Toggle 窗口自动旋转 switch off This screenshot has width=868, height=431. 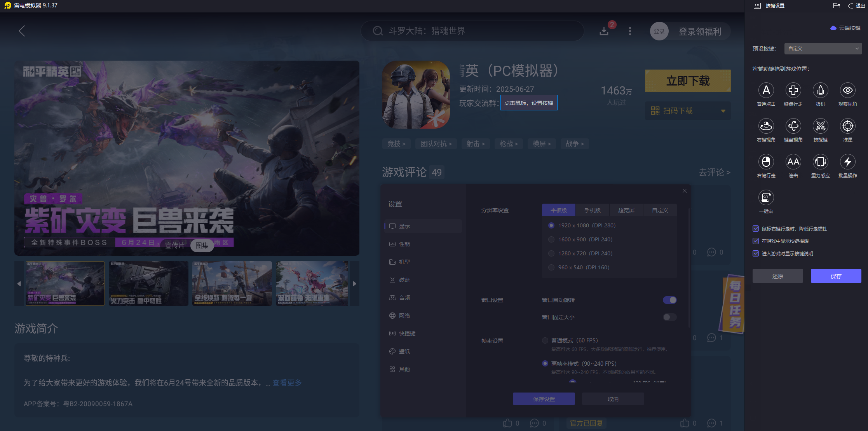[x=669, y=300]
